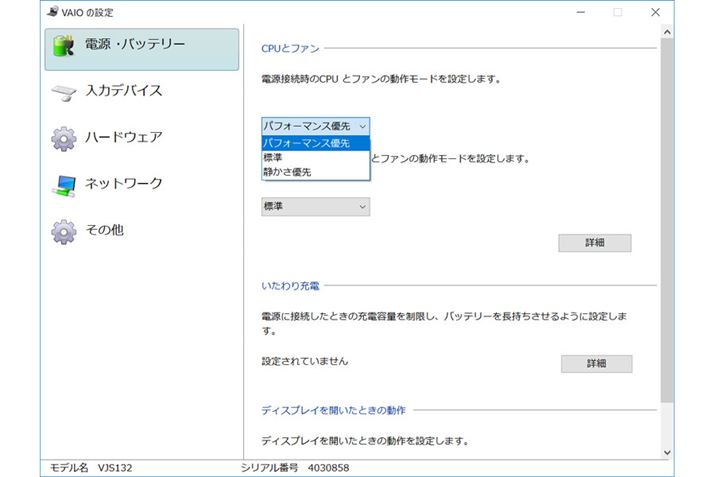Close the VAIO の設定 window
The height and width of the screenshot is (477, 715).
click(x=655, y=12)
